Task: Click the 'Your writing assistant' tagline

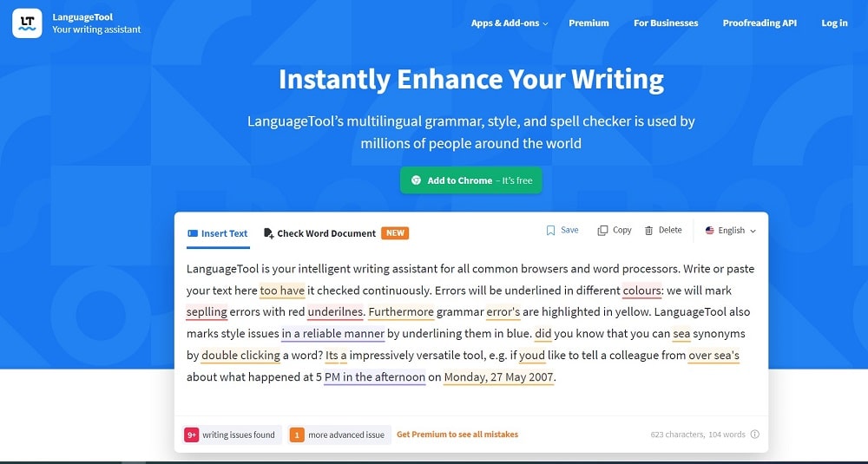Action: tap(96, 29)
